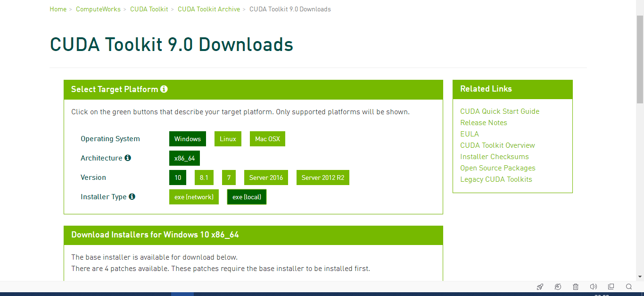This screenshot has width=644, height=296.
Task: Open CUDA Toolkit breadcrumb link
Action: pyautogui.click(x=149, y=9)
